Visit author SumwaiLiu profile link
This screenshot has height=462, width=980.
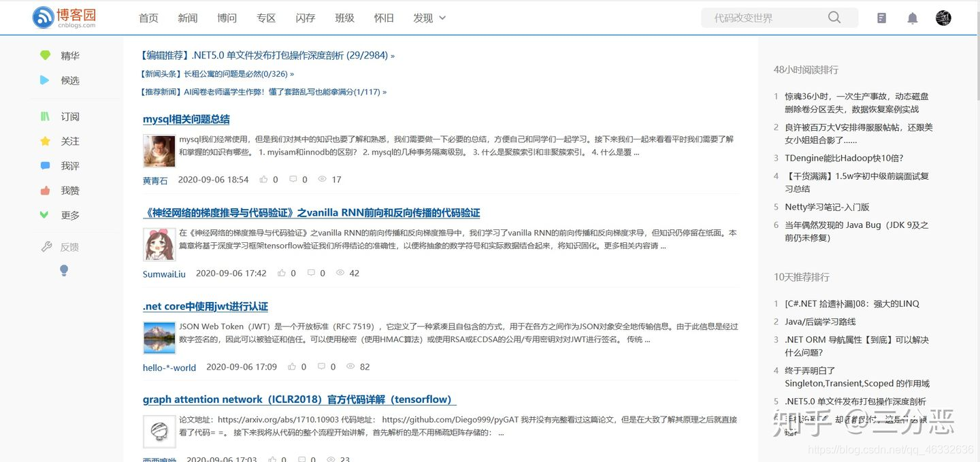coord(164,274)
